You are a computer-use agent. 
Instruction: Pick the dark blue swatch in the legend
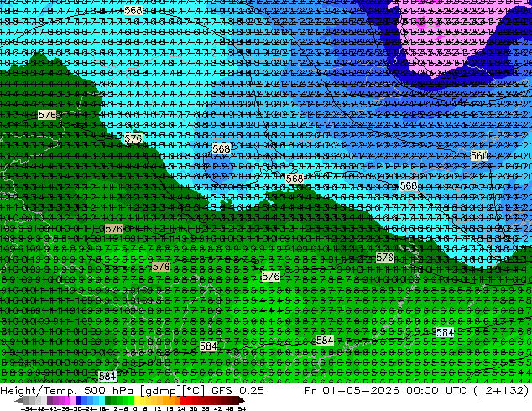79,400
